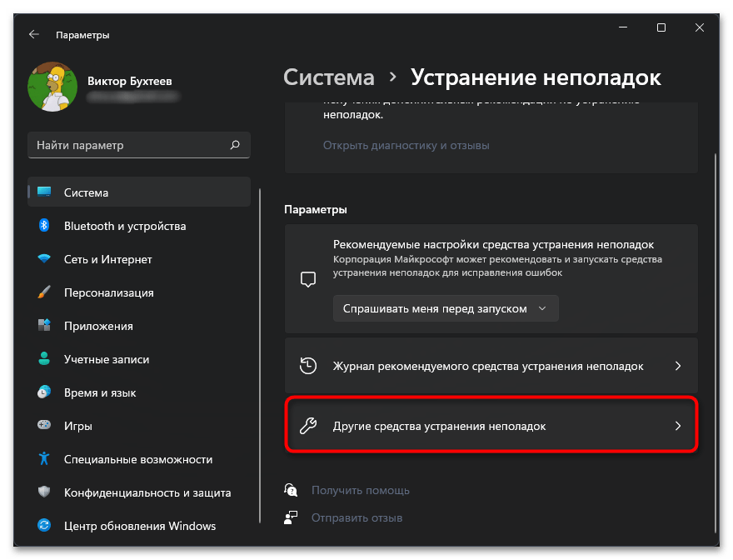Click Открыть диагностику и отзывы link

pos(406,145)
